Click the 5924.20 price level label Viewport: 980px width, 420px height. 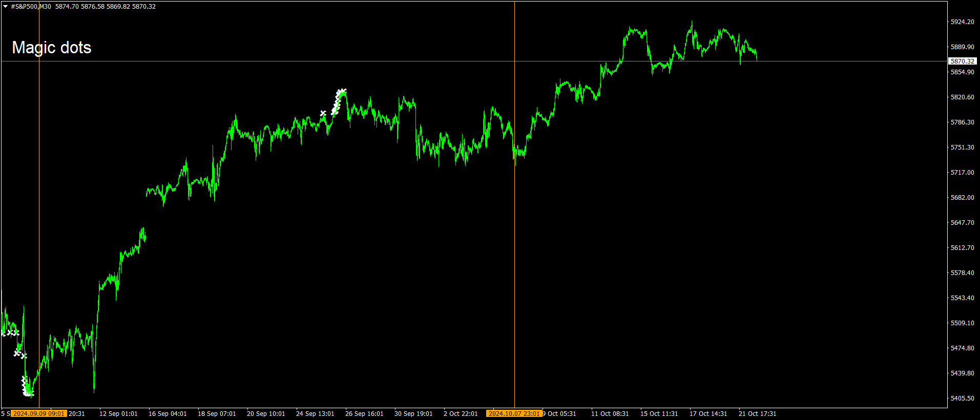(x=963, y=22)
